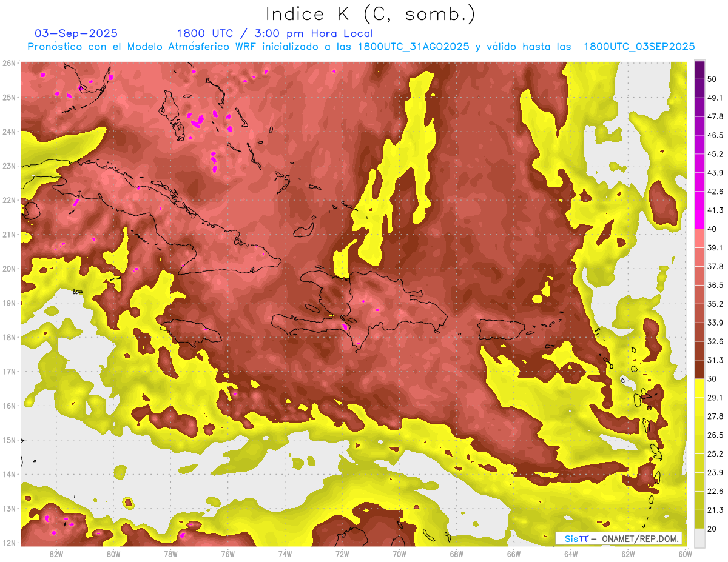The image size is (728, 562).
Task: Click the color bar value "20"
Action: tap(712, 529)
